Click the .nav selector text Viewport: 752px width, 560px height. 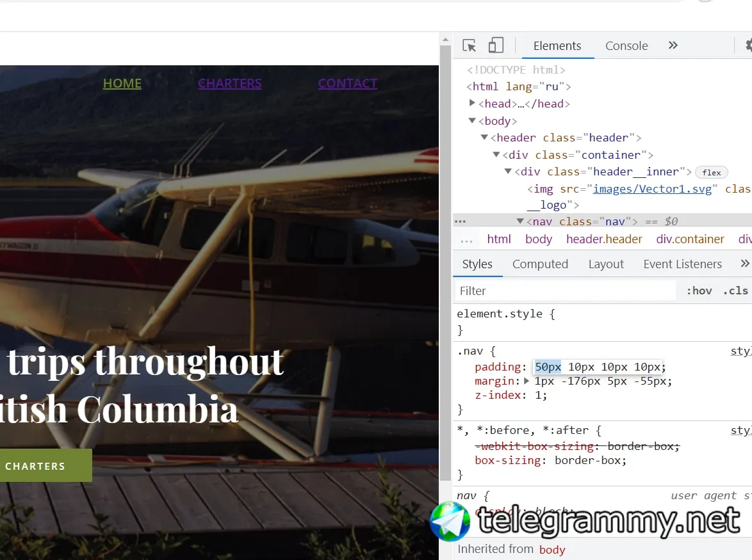pos(470,351)
